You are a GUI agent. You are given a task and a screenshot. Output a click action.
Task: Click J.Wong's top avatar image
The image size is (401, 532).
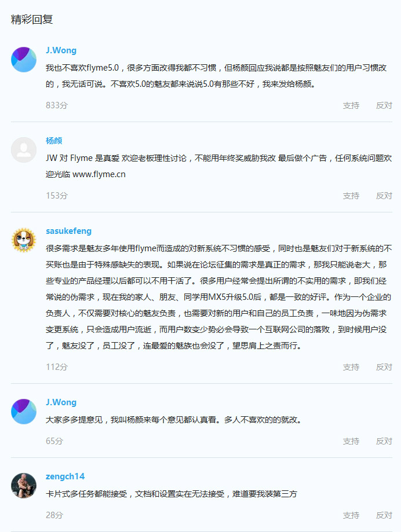click(24, 60)
